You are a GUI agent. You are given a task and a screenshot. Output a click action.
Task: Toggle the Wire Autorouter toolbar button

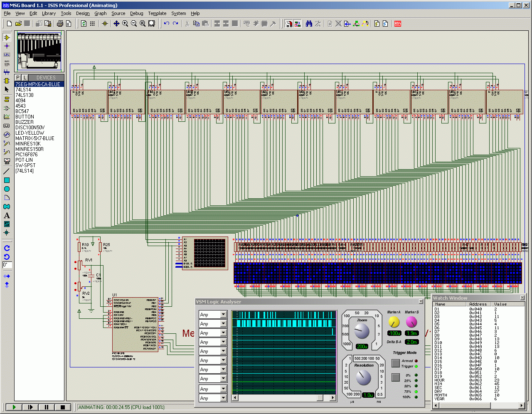tap(298, 24)
